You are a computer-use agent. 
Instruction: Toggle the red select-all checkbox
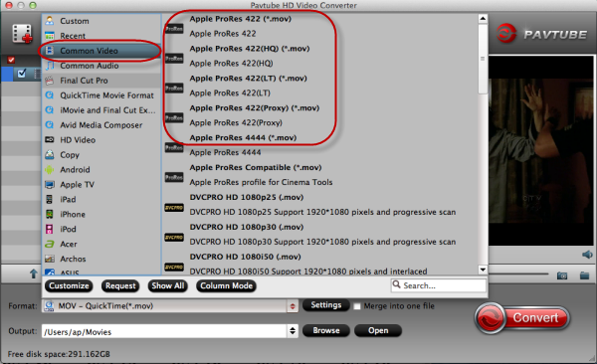coord(11,60)
